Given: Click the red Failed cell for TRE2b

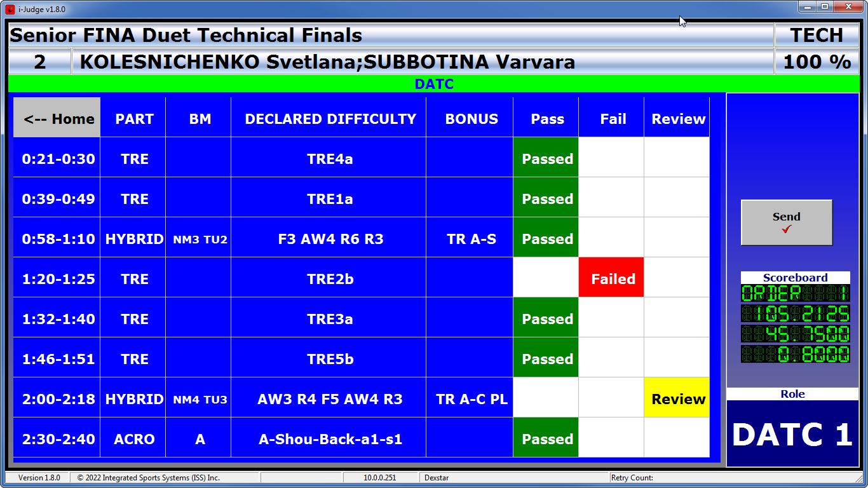Looking at the screenshot, I should coord(611,279).
